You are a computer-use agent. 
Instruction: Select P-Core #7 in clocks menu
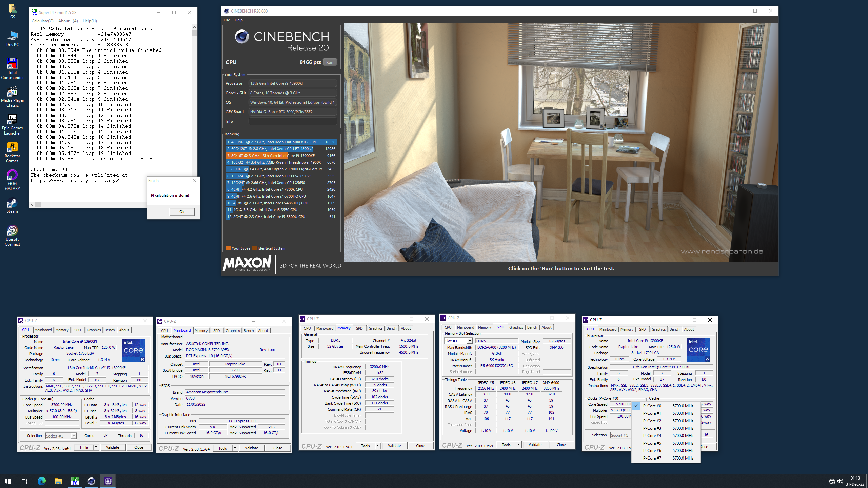pyautogui.click(x=666, y=458)
